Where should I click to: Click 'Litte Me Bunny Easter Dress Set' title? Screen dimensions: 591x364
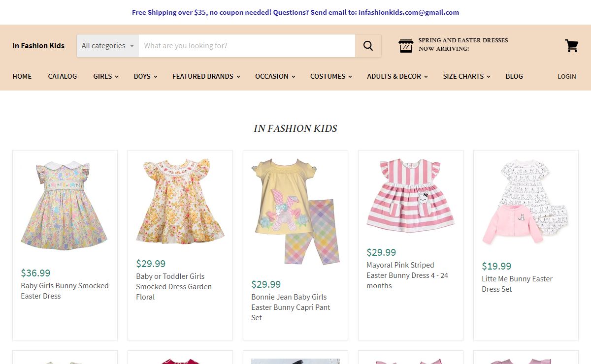tap(517, 284)
